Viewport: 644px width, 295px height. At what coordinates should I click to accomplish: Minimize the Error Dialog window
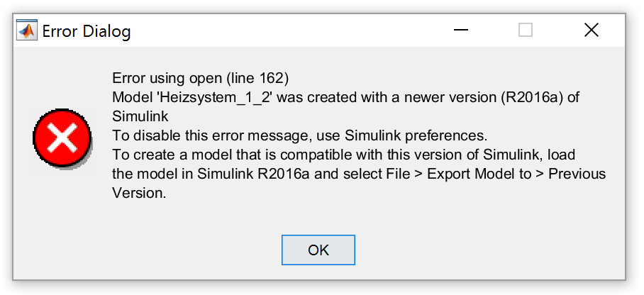[x=461, y=30]
